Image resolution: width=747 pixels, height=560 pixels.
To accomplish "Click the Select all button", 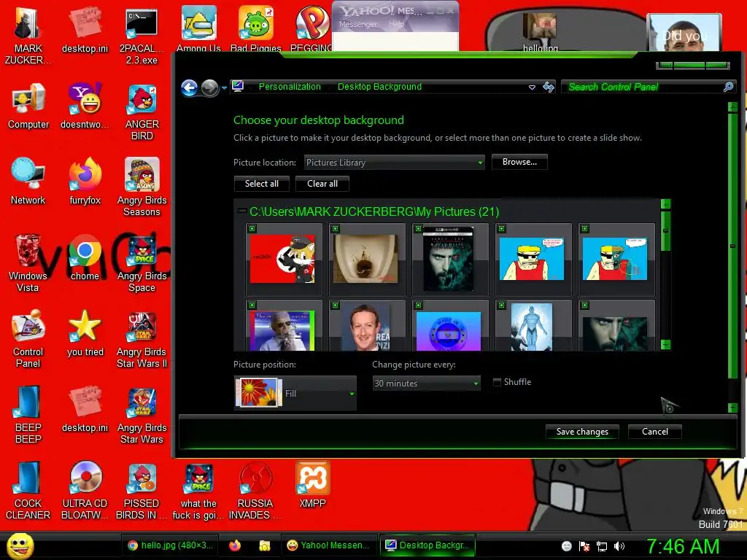I will (262, 184).
